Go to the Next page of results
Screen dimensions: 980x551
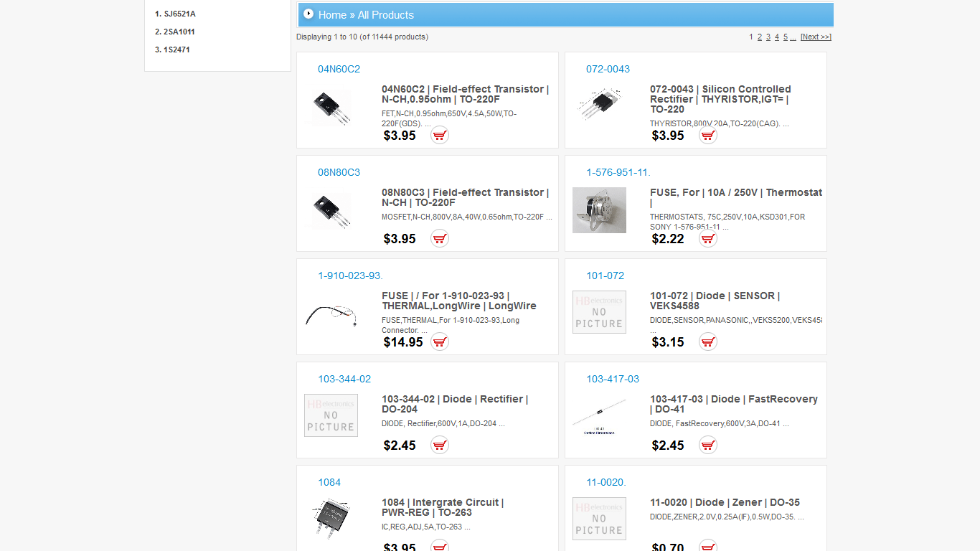(x=816, y=37)
